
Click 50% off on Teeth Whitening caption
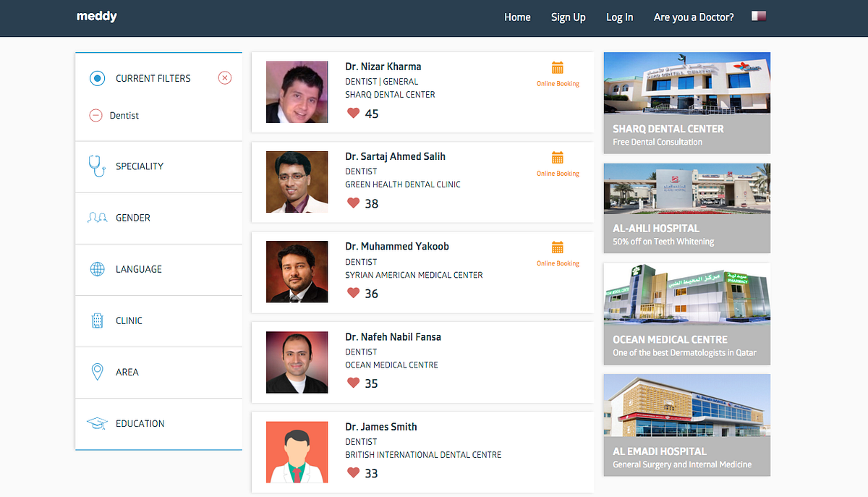coord(663,242)
